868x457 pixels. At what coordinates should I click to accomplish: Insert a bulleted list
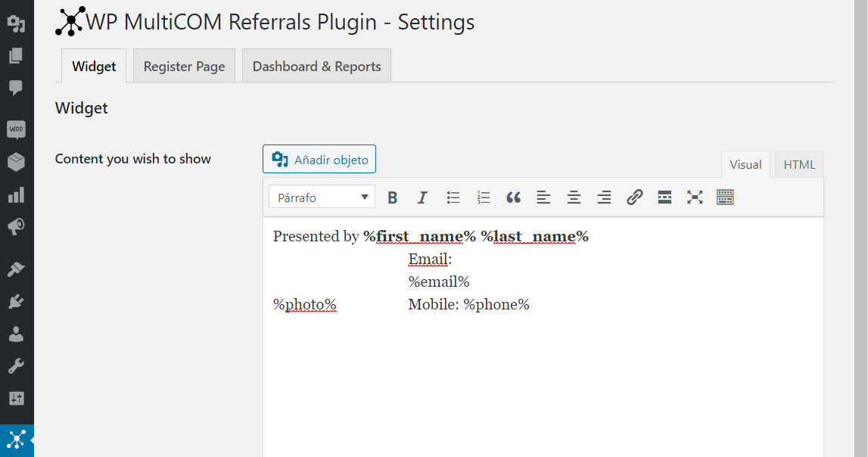[453, 197]
